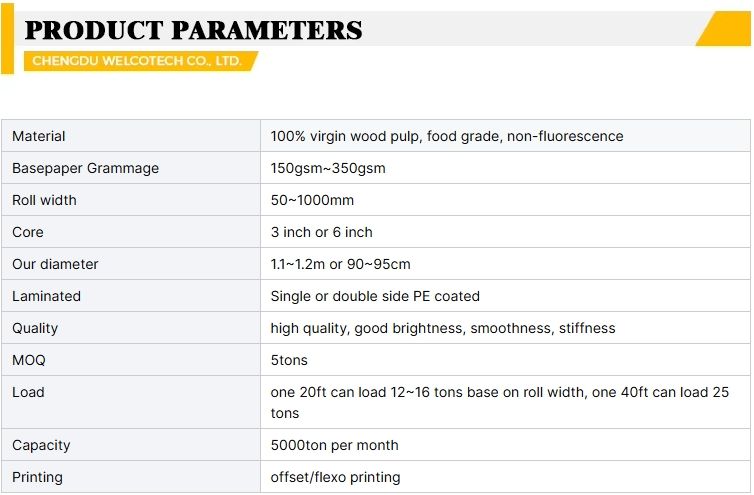Image resolution: width=754 pixels, height=495 pixels.
Task: Select the Material row label
Action: [38, 136]
